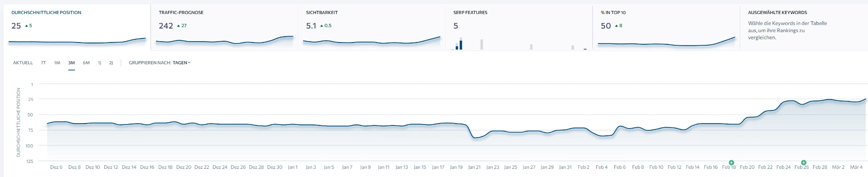
Task: Select the active 3M time range
Action: 71,63
